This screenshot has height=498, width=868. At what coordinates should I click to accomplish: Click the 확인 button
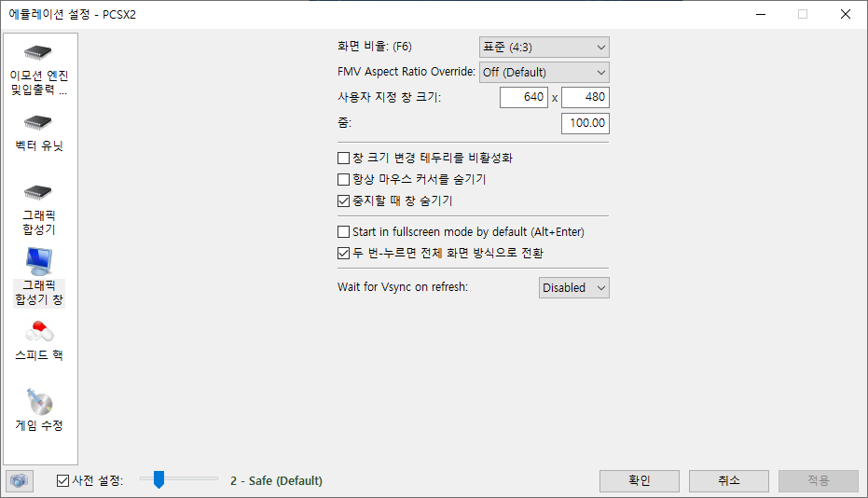tap(640, 481)
